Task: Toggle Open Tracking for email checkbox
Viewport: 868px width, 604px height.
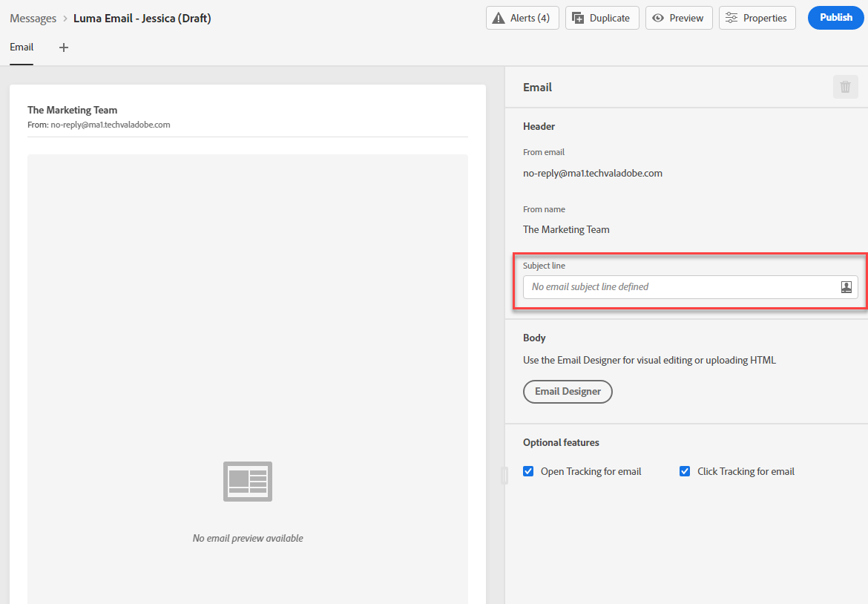Action: coord(528,471)
